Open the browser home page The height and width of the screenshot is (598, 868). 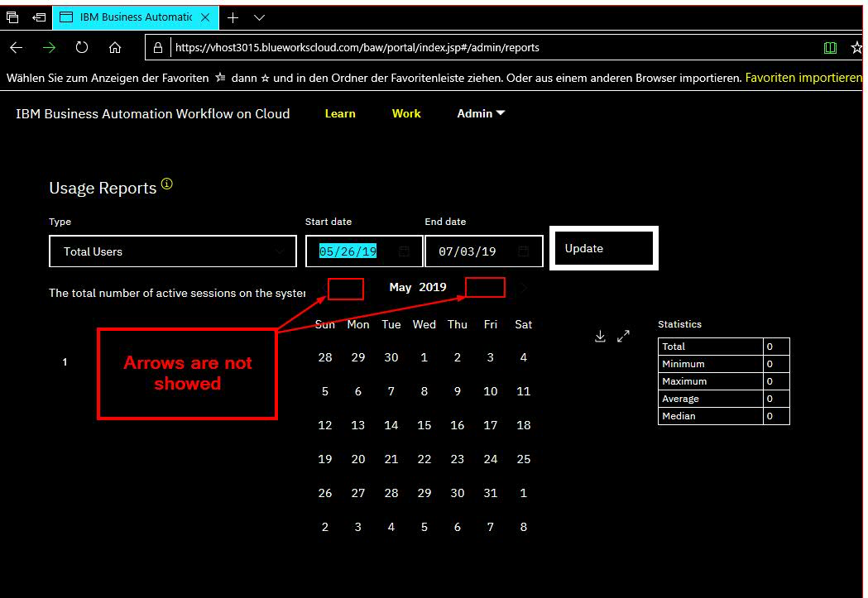pos(114,48)
